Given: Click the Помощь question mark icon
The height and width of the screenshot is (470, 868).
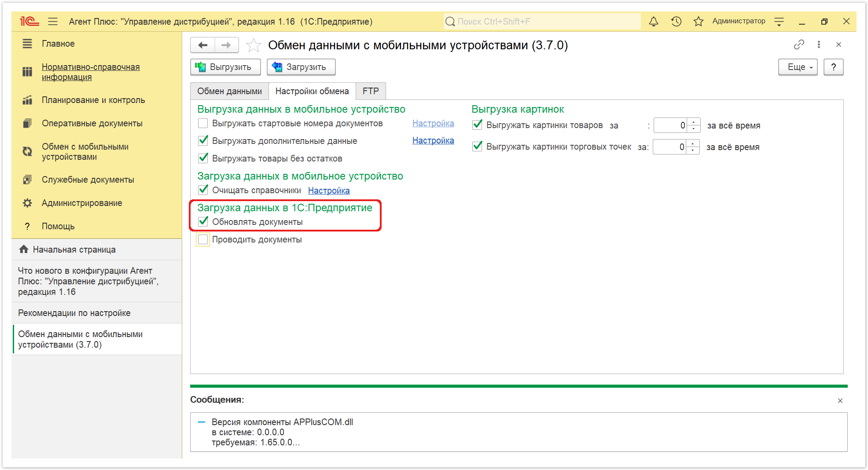Looking at the screenshot, I should (x=27, y=226).
